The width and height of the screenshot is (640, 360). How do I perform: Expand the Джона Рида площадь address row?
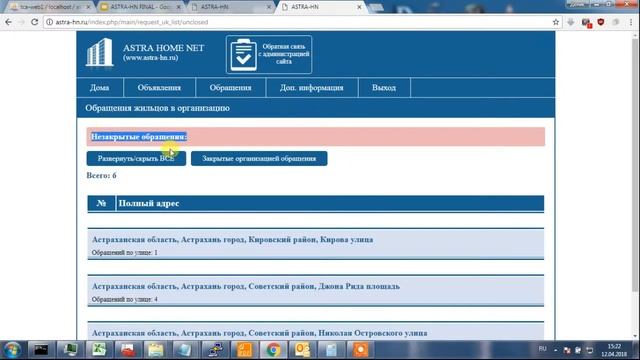(x=316, y=291)
